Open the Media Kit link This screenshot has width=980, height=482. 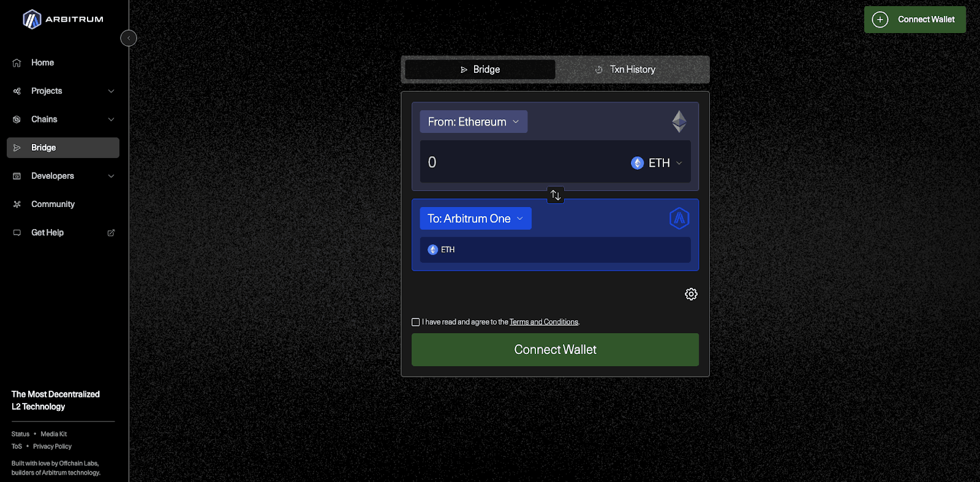[x=54, y=434]
